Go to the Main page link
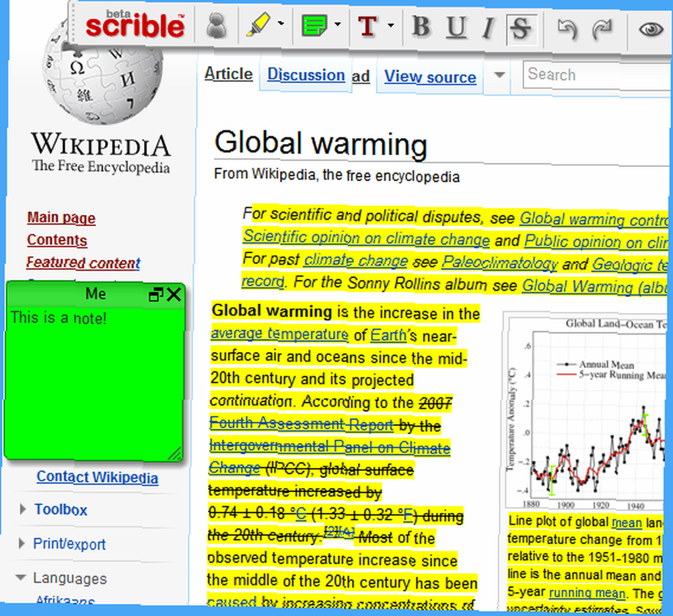Viewport: 673px width, 616px height. [61, 217]
